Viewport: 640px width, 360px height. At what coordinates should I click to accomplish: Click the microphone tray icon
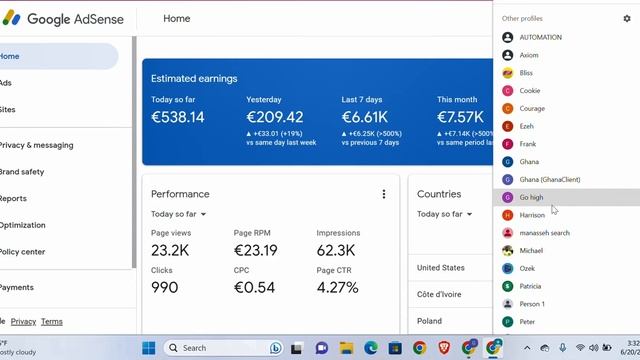tap(562, 348)
